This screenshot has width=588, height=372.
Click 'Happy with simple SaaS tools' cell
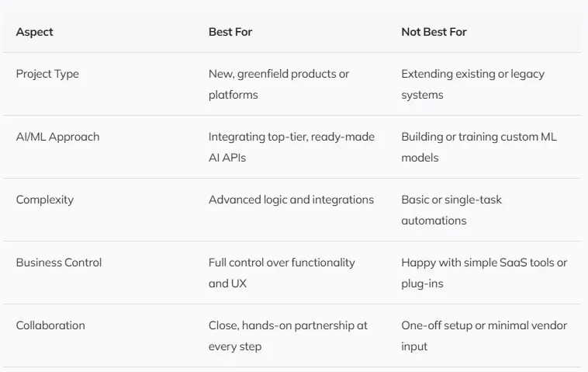(484, 262)
